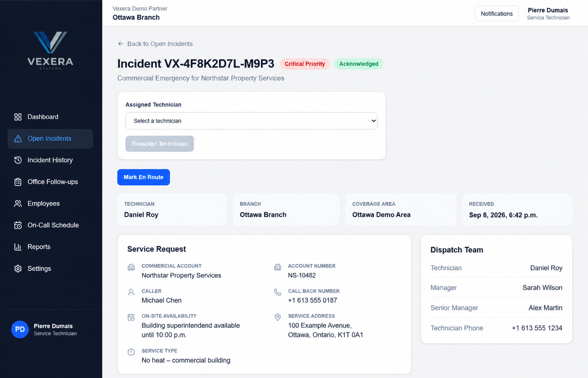Go to Incident History in the sidebar
This screenshot has width=588, height=378.
tap(50, 160)
